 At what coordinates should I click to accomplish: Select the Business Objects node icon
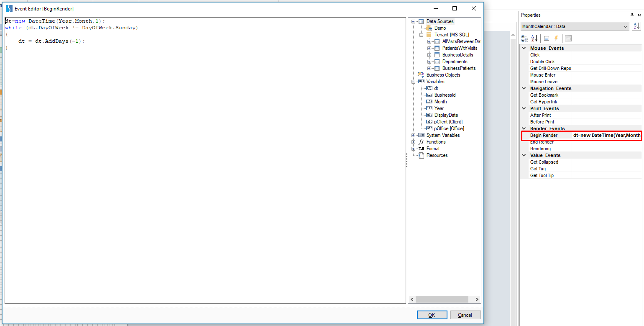tap(421, 75)
